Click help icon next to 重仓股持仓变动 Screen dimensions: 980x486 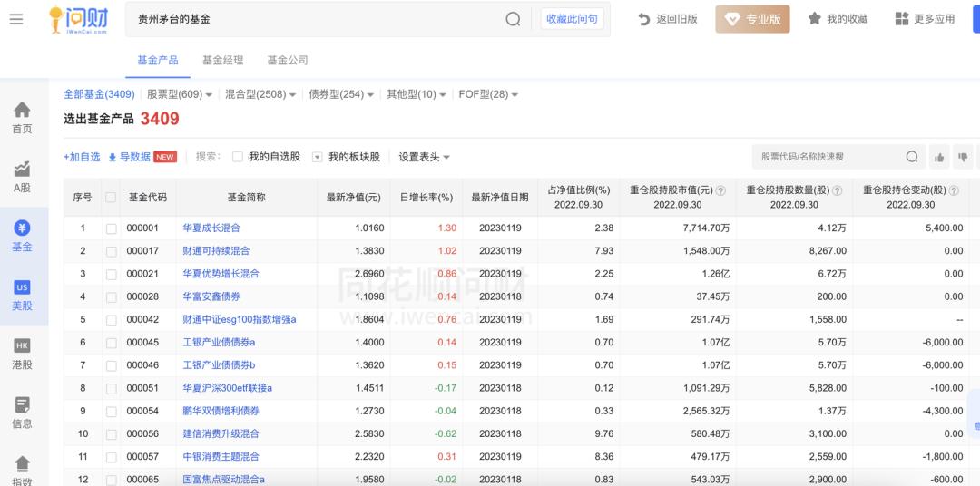pyautogui.click(x=954, y=190)
